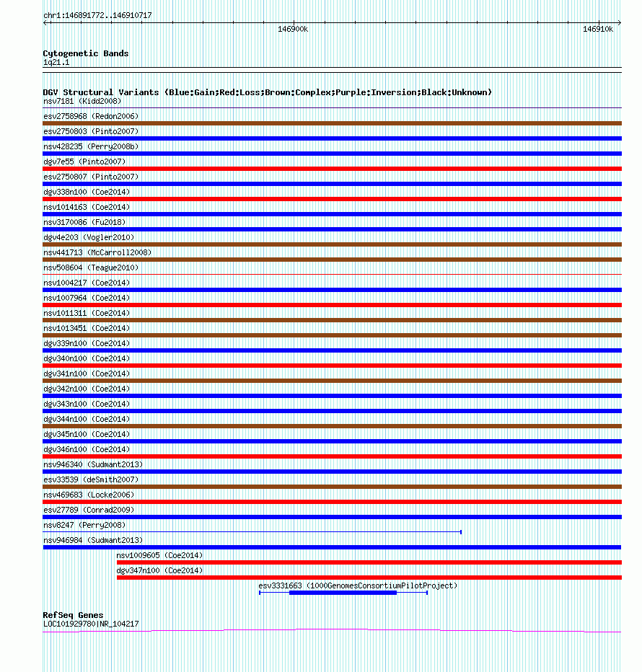642x672 pixels.
Task: Click the nsv7181 (Kidd2008) variant label
Action: [82, 101]
